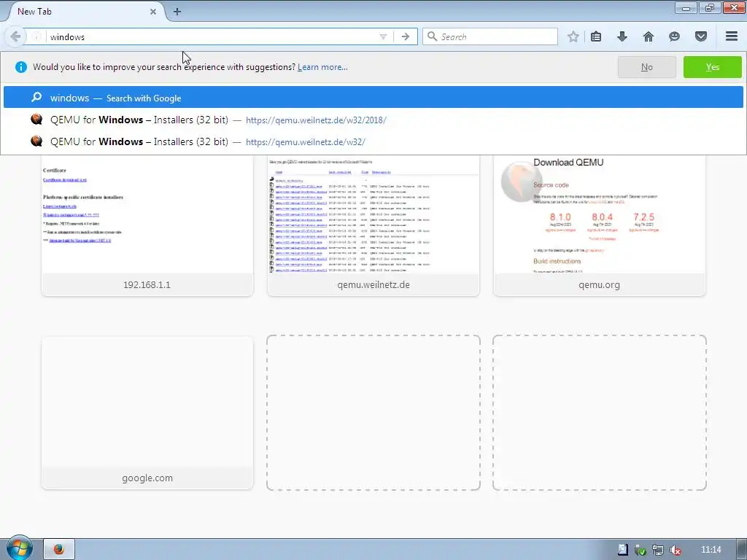This screenshot has width=747, height=560.
Task: Click the green check tray icon
Action: click(640, 550)
